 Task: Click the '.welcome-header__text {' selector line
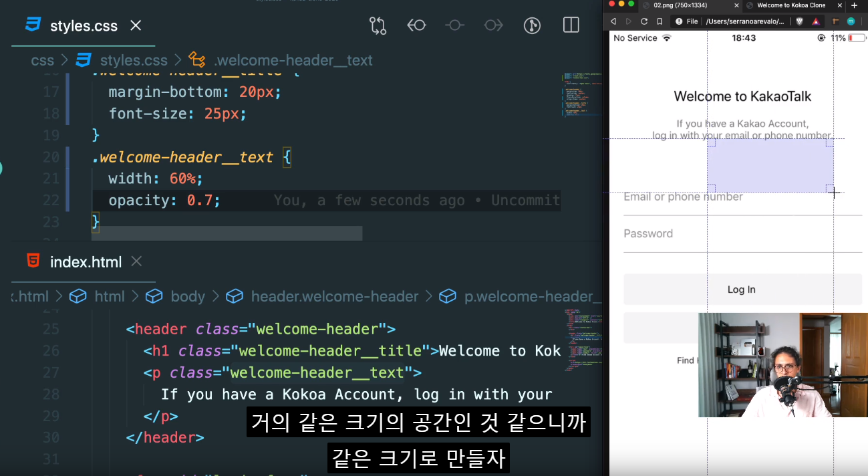pos(192,157)
